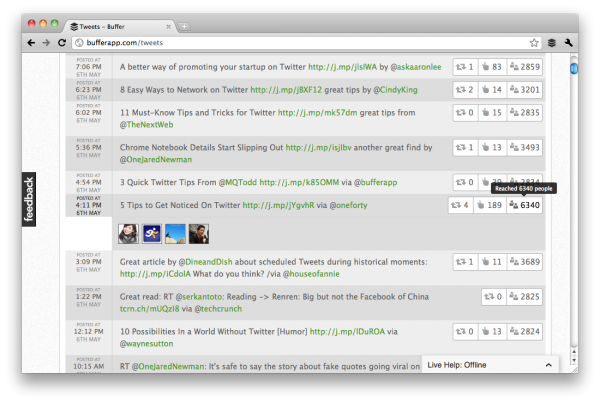Click first retweeter avatar thumbnail
Viewport: 600px width, 403px height.
pos(129,233)
